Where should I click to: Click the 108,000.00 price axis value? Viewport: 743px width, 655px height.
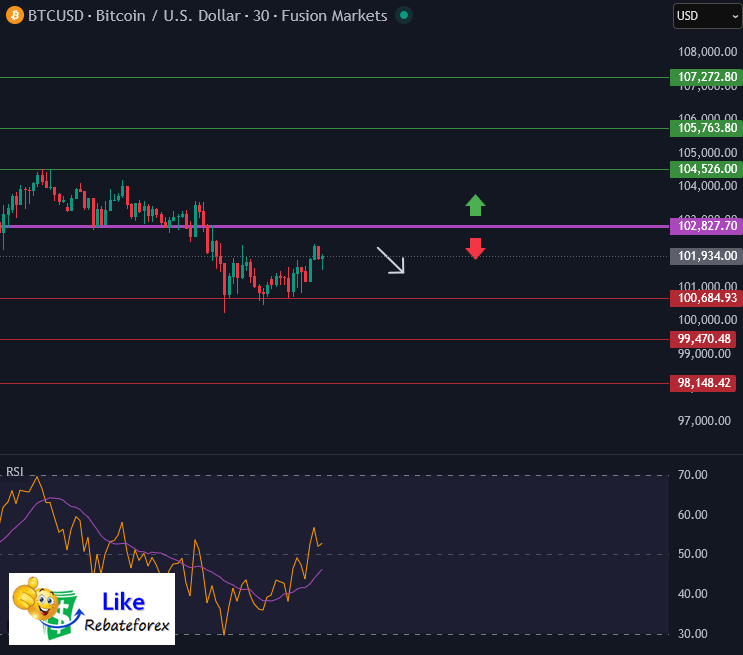707,52
